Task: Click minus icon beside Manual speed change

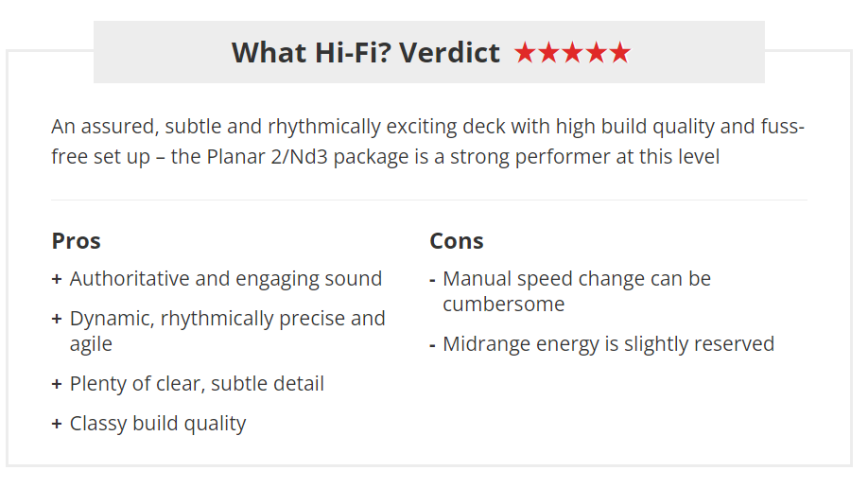Action: pyautogui.click(x=432, y=281)
